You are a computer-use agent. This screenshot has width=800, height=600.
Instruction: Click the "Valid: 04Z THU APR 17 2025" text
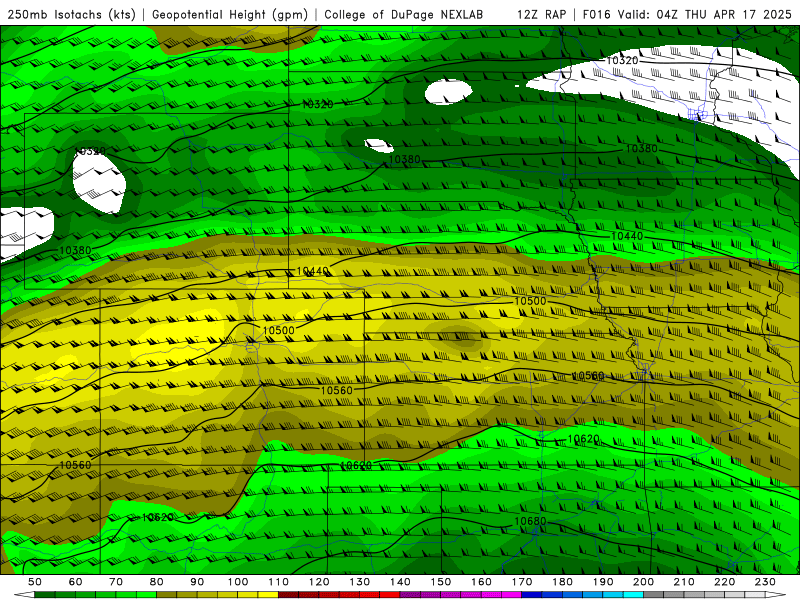point(704,14)
